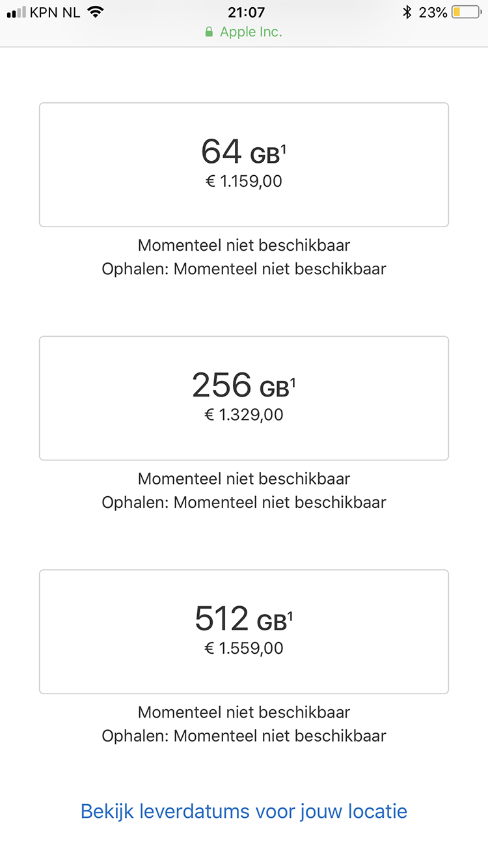Tap the battery icon in status bar
Viewport: 488px width, 868px height.
click(x=466, y=12)
